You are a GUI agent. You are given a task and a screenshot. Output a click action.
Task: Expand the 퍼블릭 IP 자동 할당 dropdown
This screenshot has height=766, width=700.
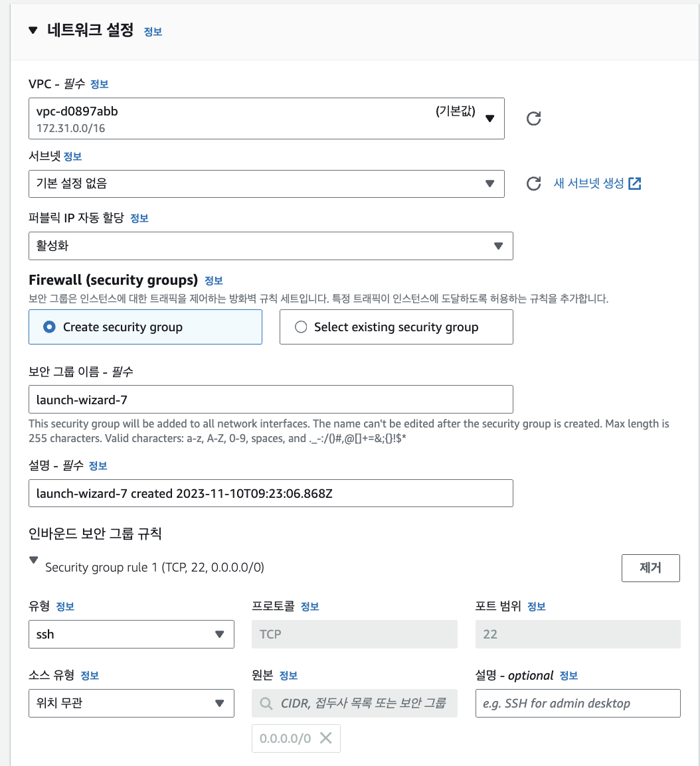[x=270, y=246]
